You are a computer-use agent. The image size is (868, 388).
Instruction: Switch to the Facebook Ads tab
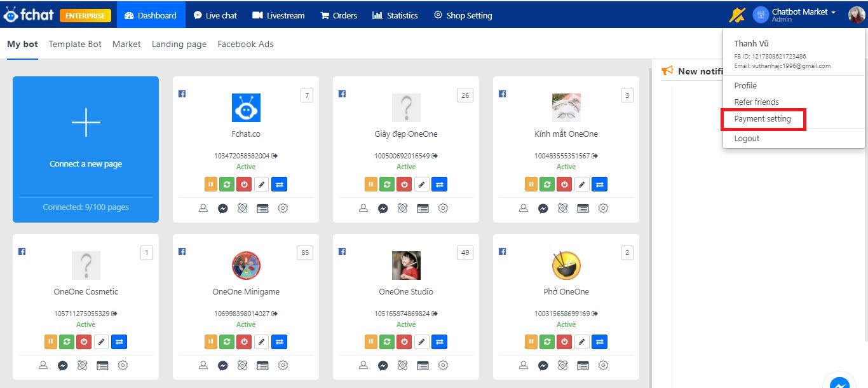click(245, 45)
